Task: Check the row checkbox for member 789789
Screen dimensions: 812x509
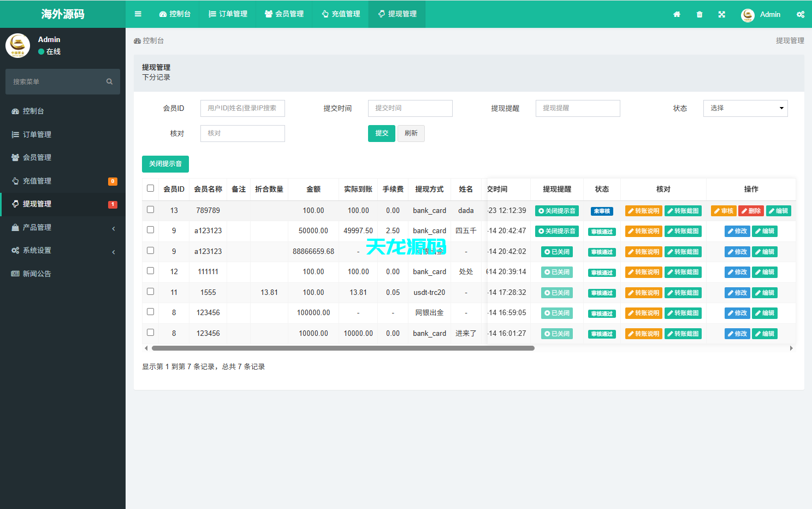Action: tap(150, 210)
